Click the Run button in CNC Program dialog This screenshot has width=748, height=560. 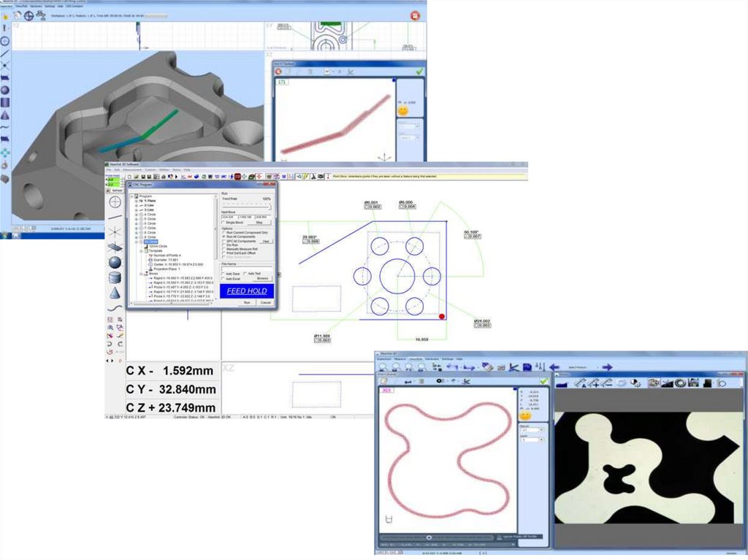coord(247,303)
